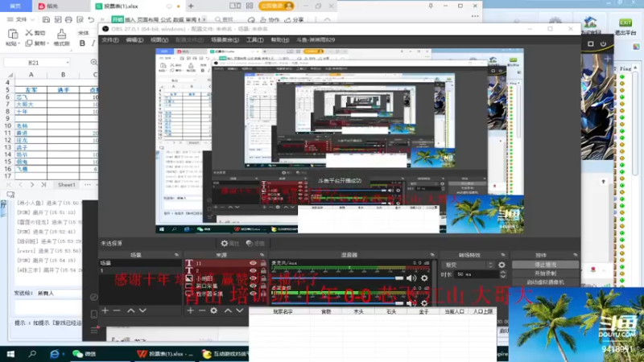Click 启动虚拟摄像机 virtual camera button

click(x=546, y=282)
